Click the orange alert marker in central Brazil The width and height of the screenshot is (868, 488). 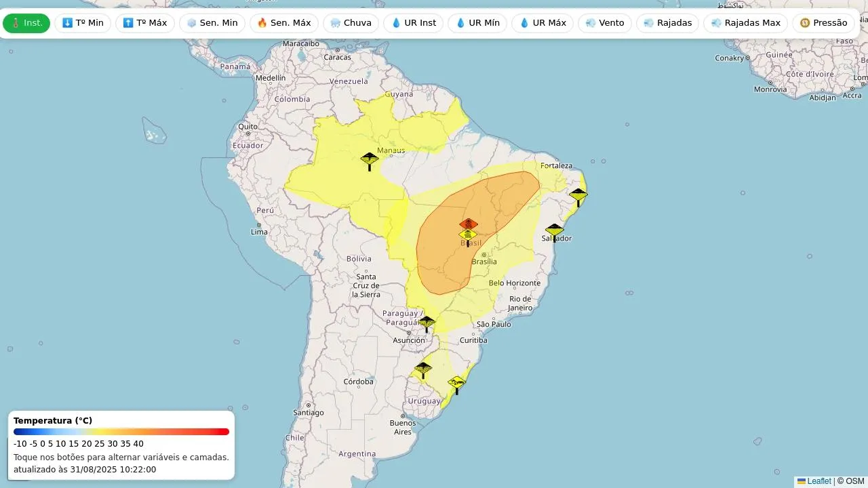tap(468, 224)
